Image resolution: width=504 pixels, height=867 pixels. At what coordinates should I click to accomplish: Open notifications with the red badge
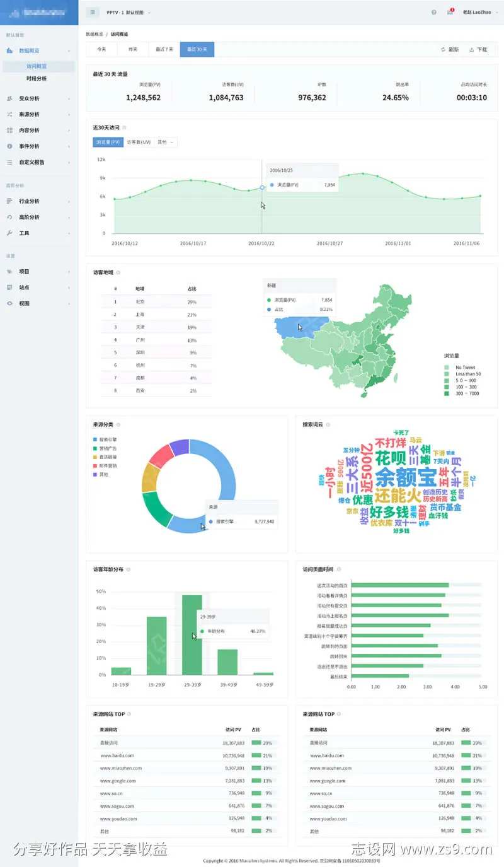pos(450,12)
